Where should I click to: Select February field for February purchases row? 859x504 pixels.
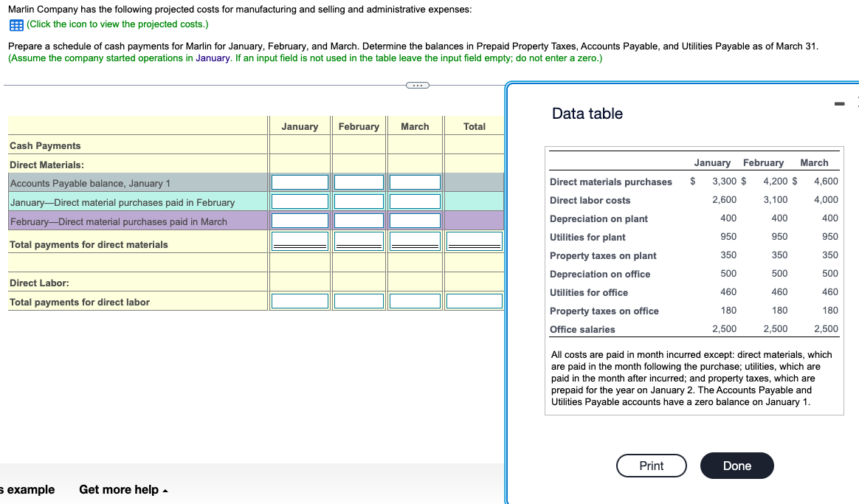coord(359,221)
